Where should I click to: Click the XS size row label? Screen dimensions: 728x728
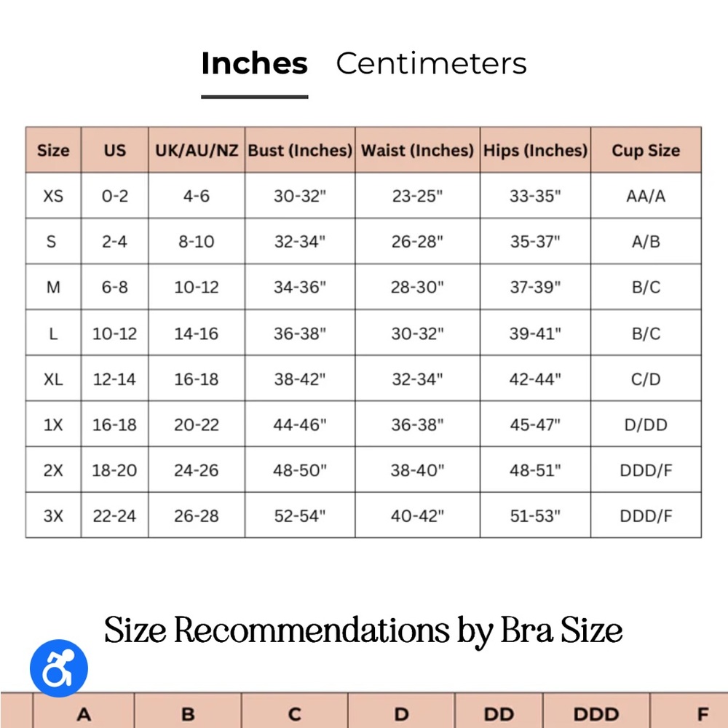click(53, 197)
